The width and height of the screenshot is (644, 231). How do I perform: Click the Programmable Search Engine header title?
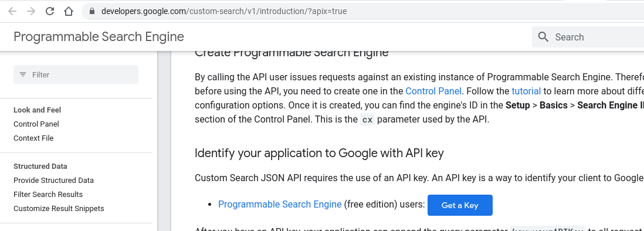click(x=99, y=37)
